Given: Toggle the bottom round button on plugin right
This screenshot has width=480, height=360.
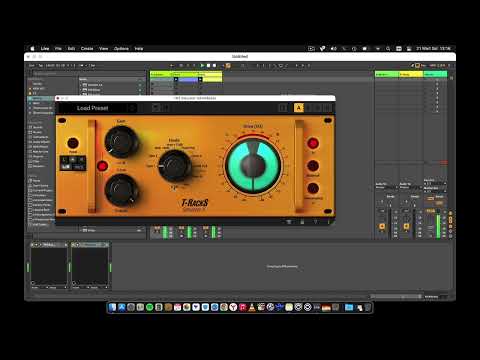Looking at the screenshot, I should pyautogui.click(x=313, y=189).
